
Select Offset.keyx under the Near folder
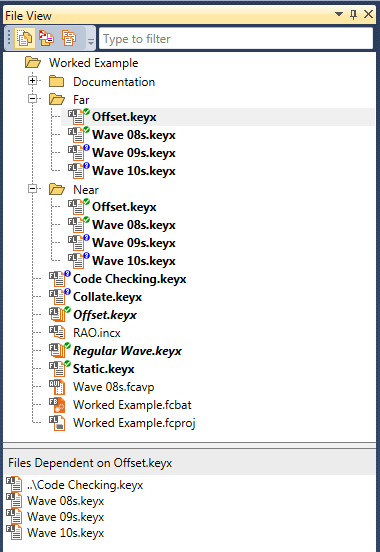(x=124, y=207)
